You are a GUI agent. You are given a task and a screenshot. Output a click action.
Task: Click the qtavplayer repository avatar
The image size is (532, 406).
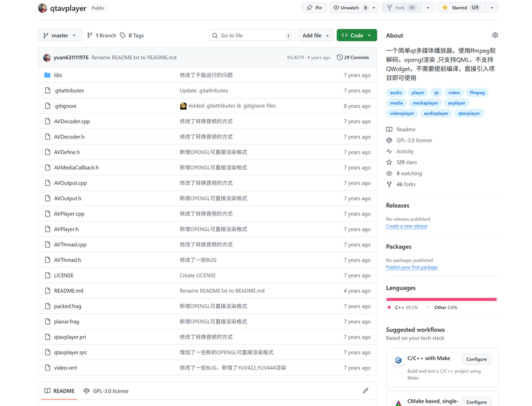(x=43, y=8)
